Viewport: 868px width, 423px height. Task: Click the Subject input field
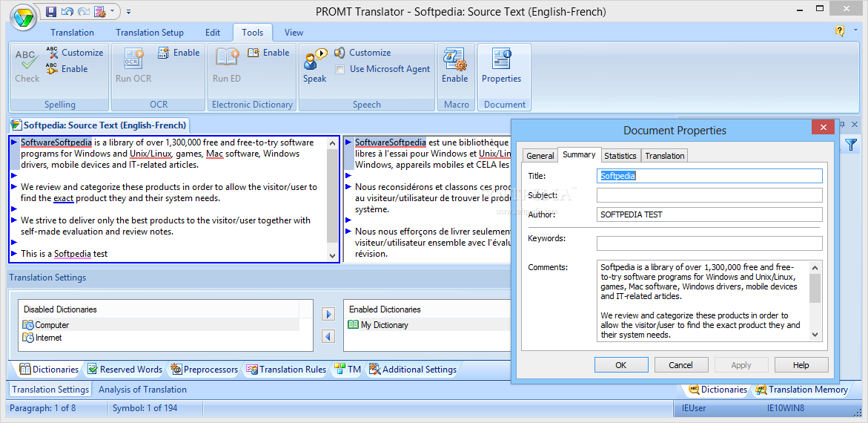click(709, 195)
